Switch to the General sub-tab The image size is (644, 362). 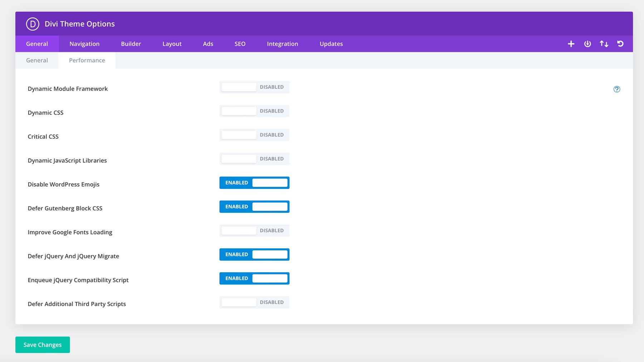click(36, 60)
